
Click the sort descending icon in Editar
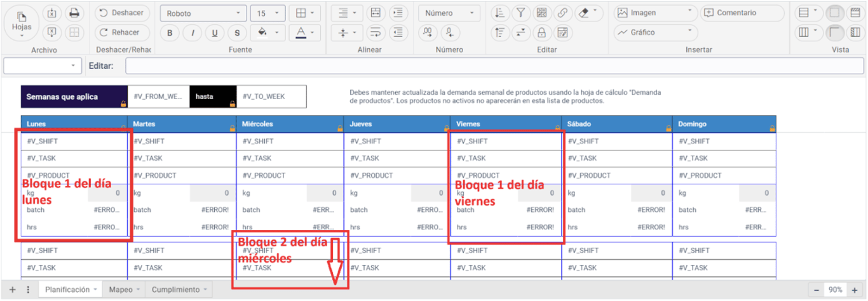499,32
